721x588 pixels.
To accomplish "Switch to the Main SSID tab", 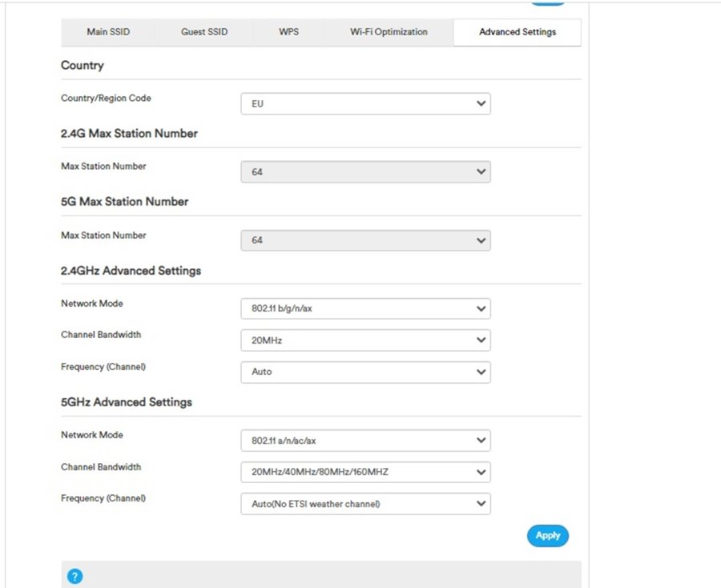I will (x=108, y=32).
